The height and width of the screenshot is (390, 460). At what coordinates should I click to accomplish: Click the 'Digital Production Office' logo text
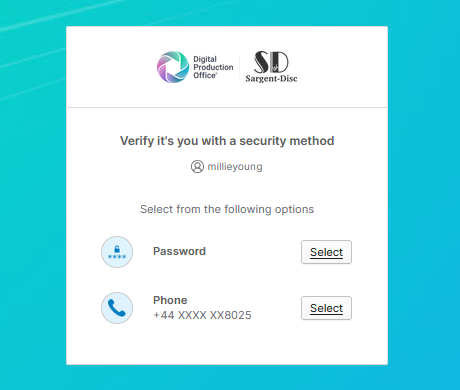point(213,67)
